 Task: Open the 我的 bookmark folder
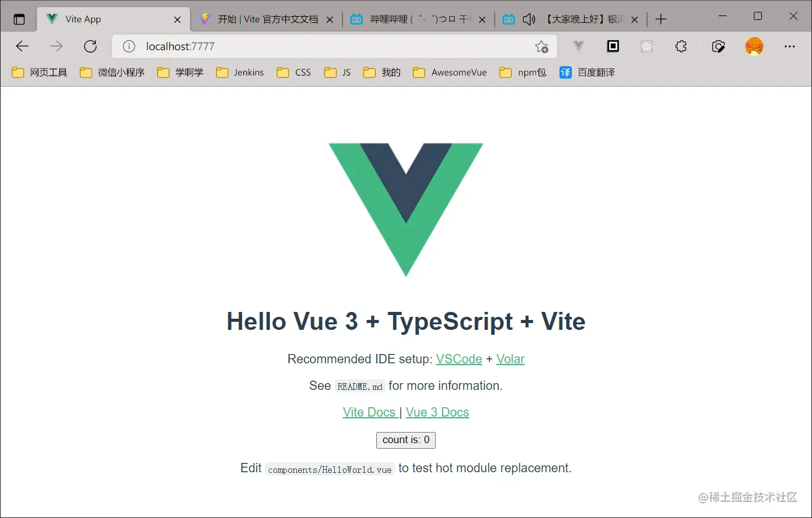[382, 72]
